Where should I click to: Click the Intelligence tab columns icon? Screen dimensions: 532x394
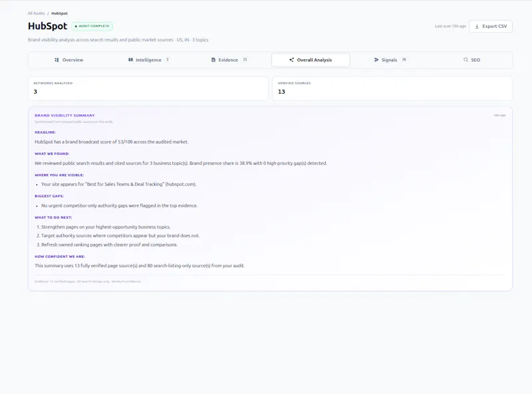(130, 60)
